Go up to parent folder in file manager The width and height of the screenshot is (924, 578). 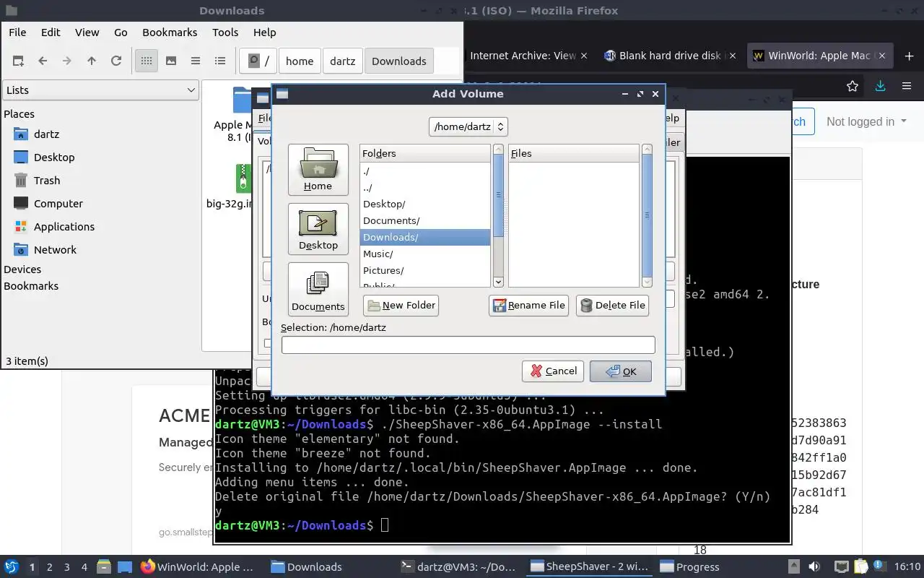pyautogui.click(x=92, y=61)
